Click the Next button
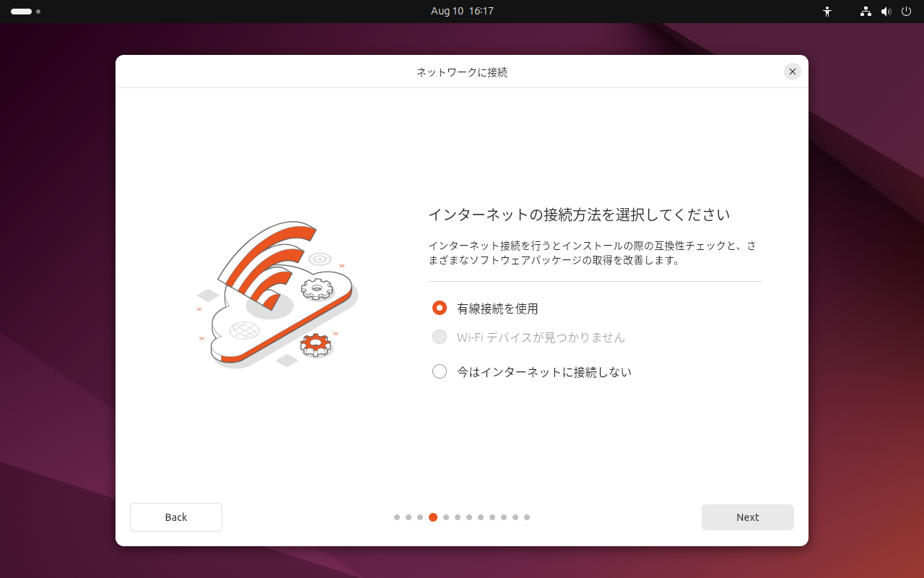This screenshot has height=578, width=924. point(748,517)
